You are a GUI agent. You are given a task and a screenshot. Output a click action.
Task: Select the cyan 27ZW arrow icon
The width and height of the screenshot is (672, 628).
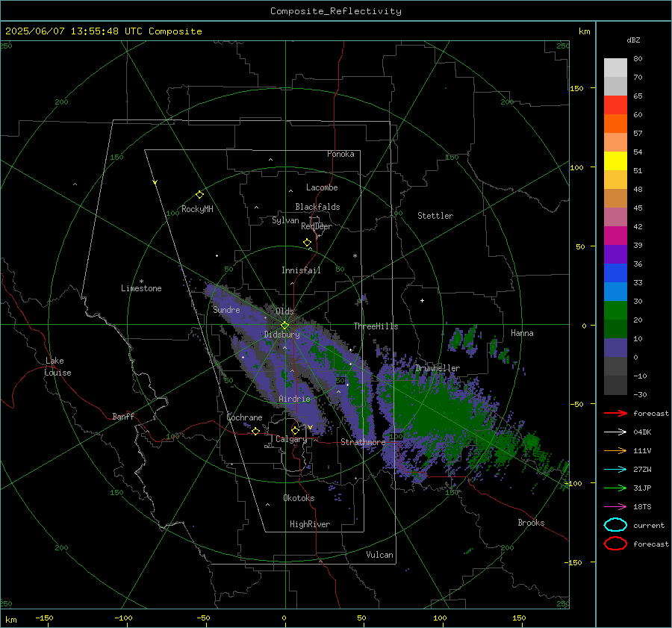coord(615,470)
